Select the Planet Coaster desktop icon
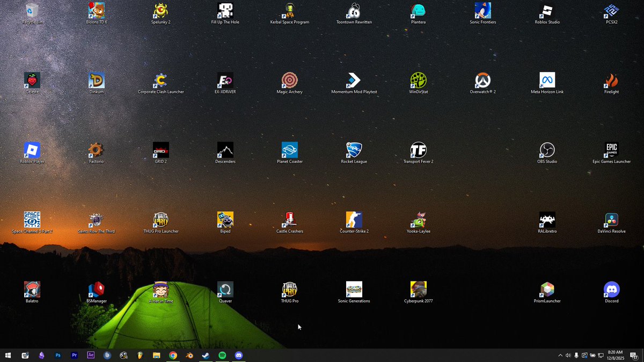 tap(290, 153)
